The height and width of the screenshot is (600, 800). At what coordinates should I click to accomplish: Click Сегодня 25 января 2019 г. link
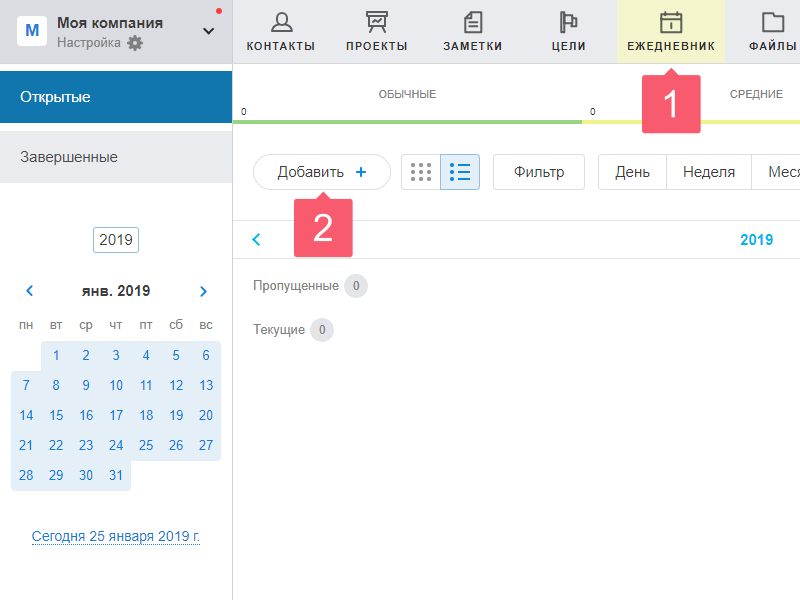pos(116,536)
